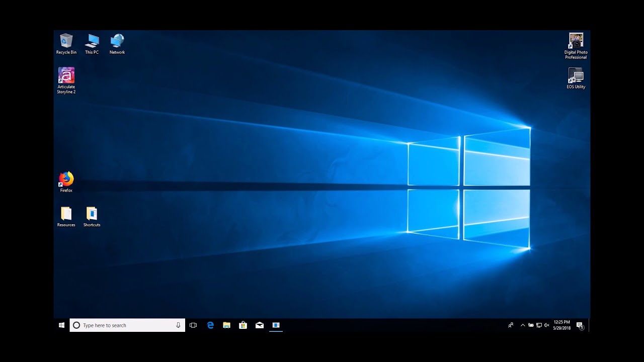Open the network status tray icon

[539, 325]
